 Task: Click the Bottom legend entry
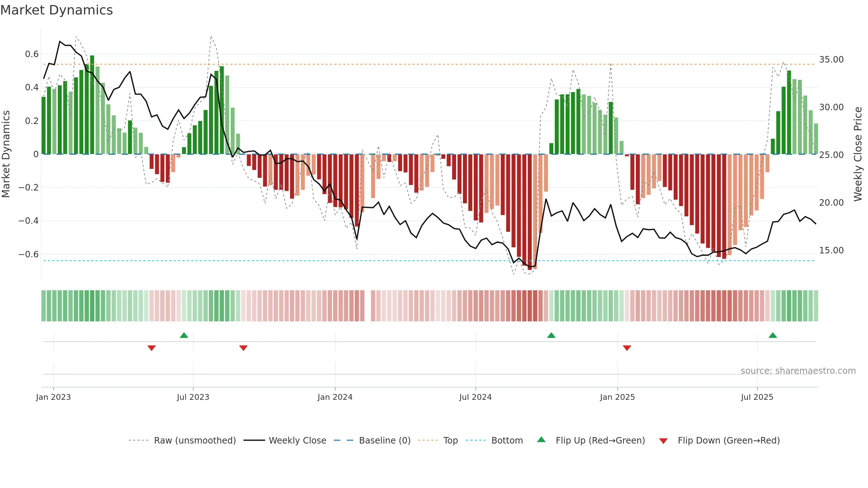pyautogui.click(x=494, y=440)
